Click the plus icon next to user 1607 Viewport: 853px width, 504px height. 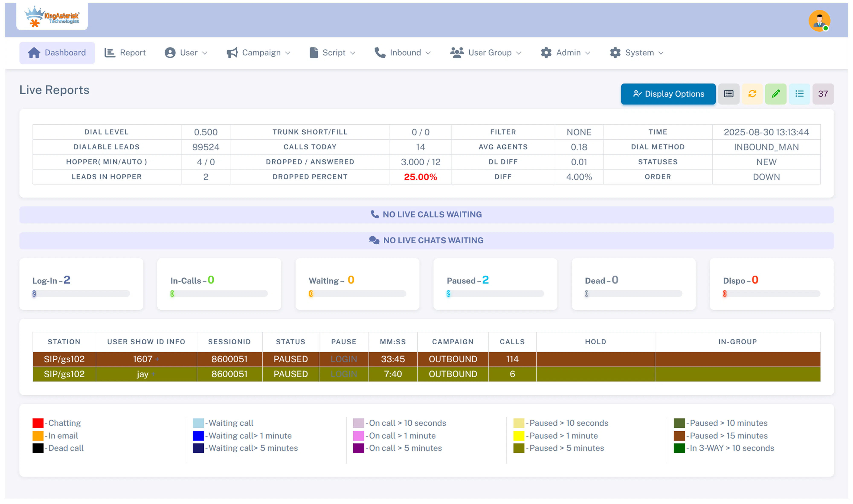click(x=157, y=359)
